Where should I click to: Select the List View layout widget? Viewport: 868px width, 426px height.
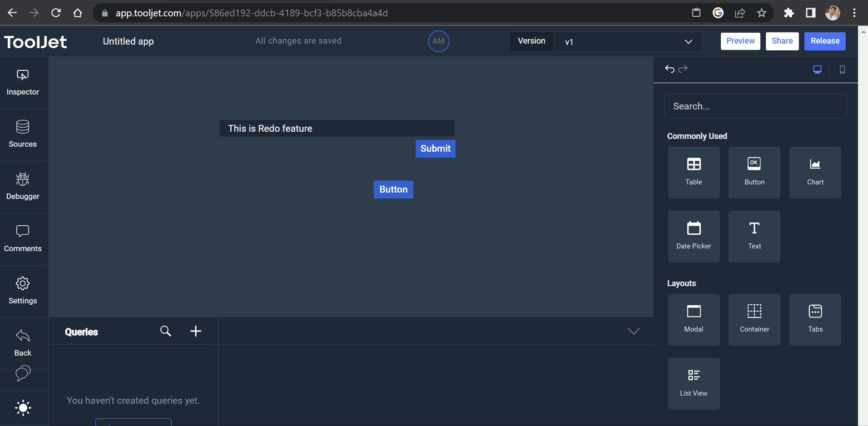pyautogui.click(x=694, y=383)
